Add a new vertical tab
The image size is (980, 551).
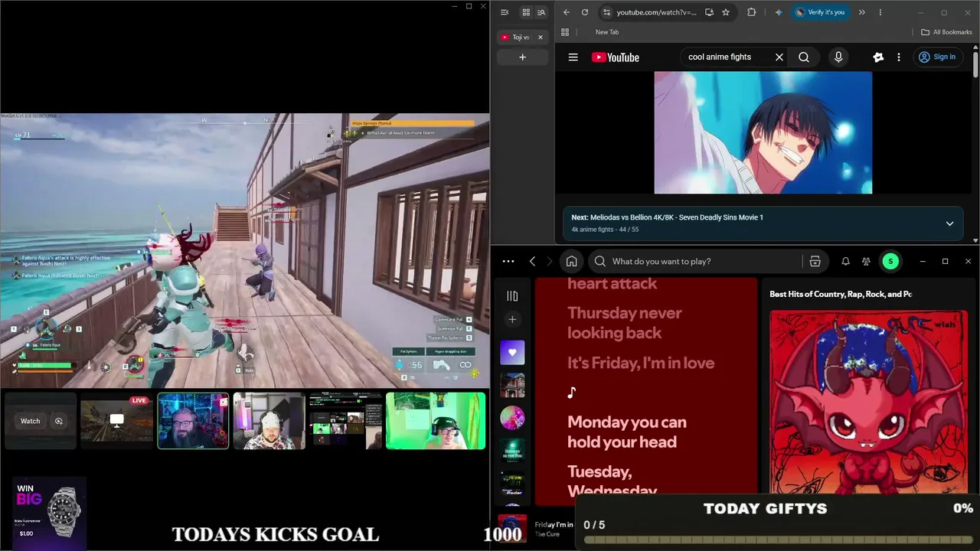coord(522,57)
